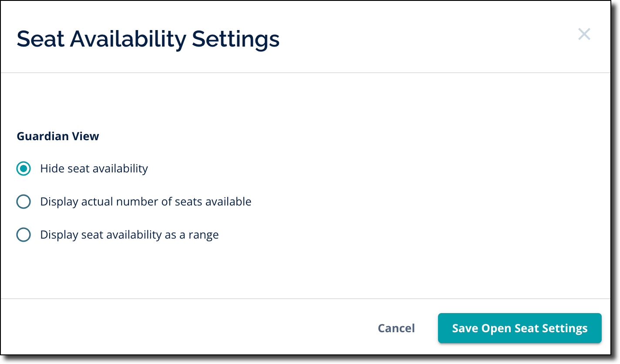Click the "Display actual number of seats available" text
This screenshot has height=364, width=620.
[x=145, y=202]
